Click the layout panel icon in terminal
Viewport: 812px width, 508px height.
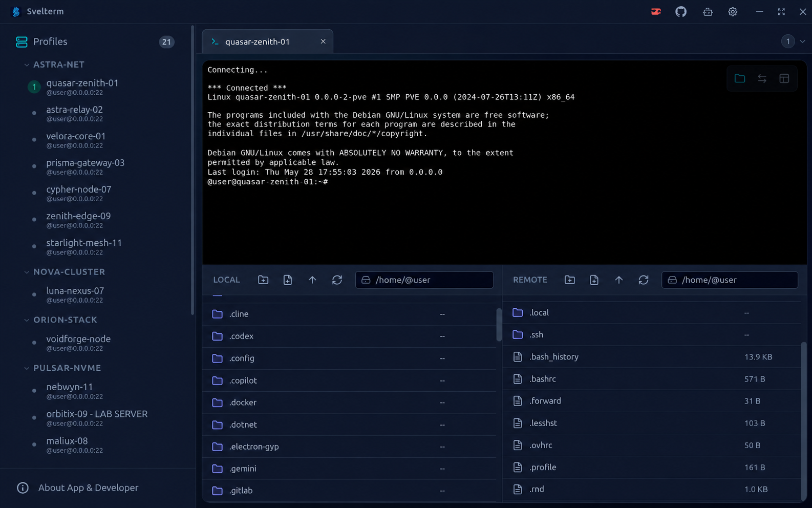784,78
